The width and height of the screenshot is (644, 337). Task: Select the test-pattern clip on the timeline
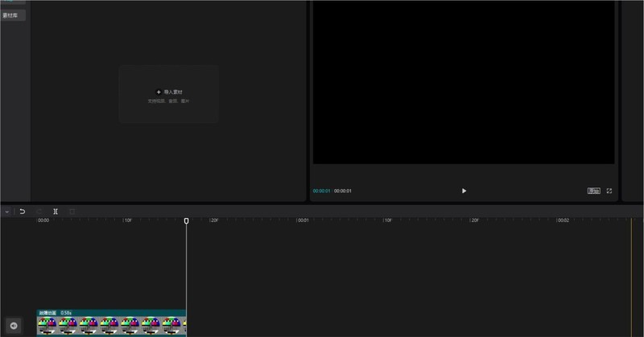[111, 326]
